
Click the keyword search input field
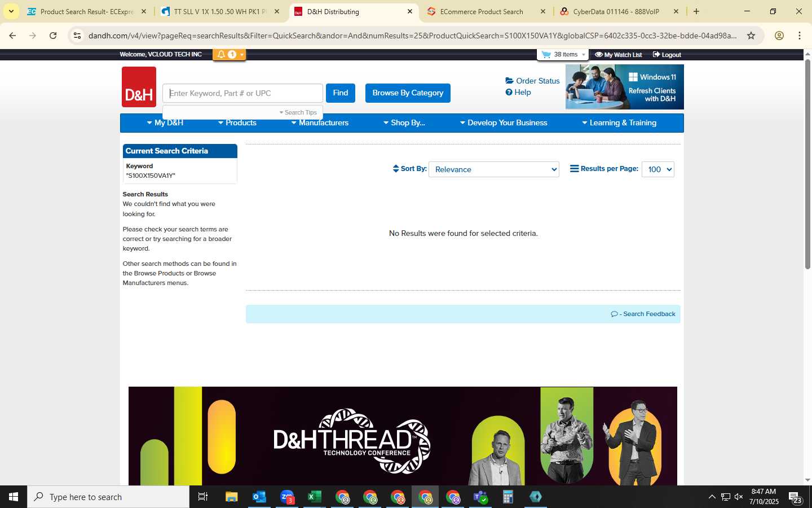(x=242, y=93)
